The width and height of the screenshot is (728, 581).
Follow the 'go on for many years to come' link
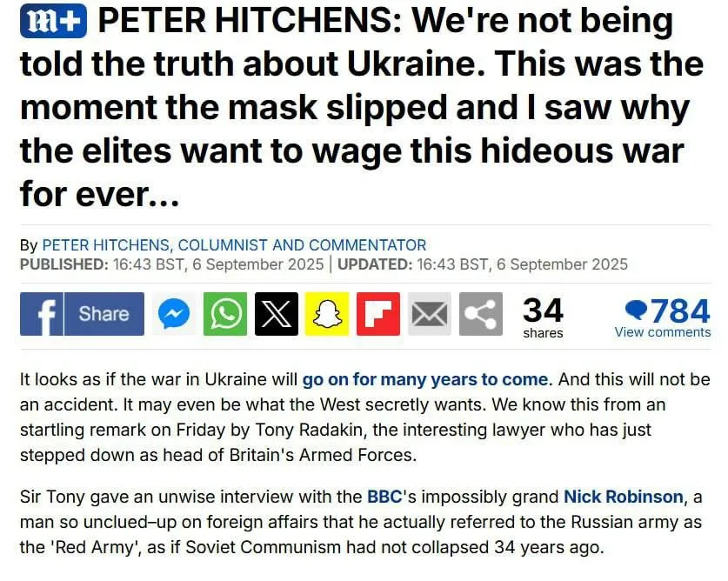tap(425, 379)
